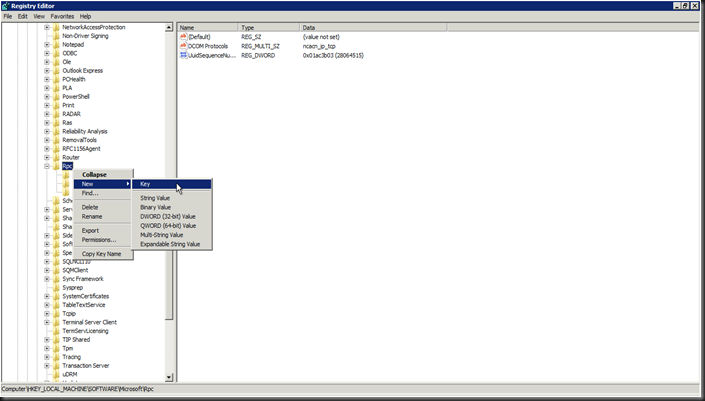Click the ncacn_ip_tcp data cell
Image resolution: width=705 pixels, height=401 pixels.
pyautogui.click(x=319, y=46)
